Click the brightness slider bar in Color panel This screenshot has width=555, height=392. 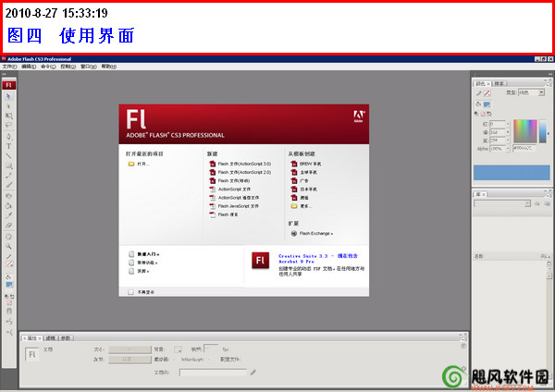(x=543, y=131)
